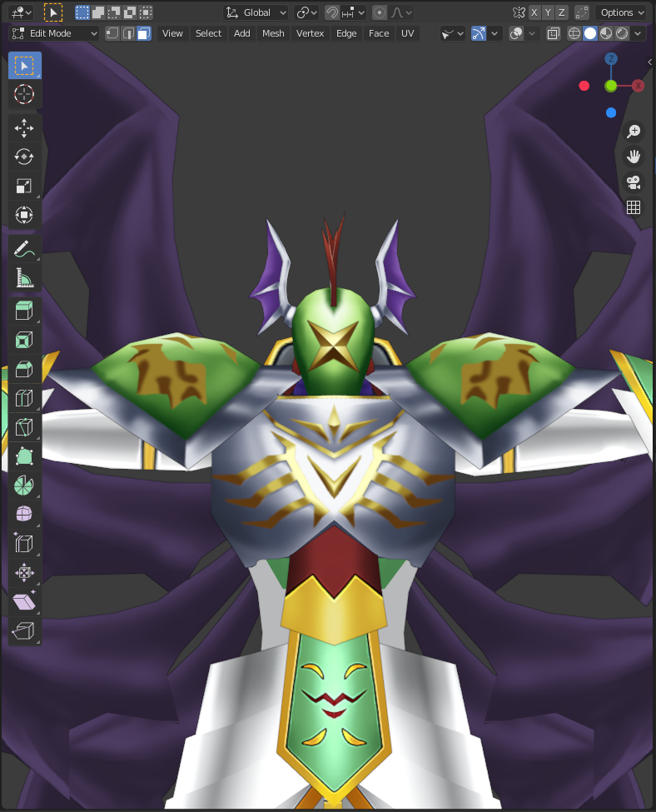Screen dimensions: 656x812
Task: Open the Add menu
Action: coord(241,33)
